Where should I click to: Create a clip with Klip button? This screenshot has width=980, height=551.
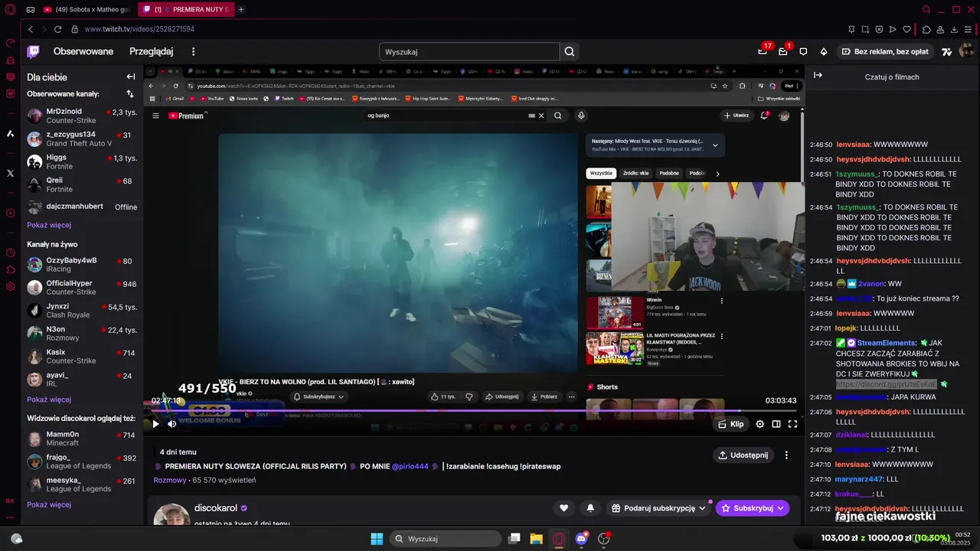tap(730, 424)
